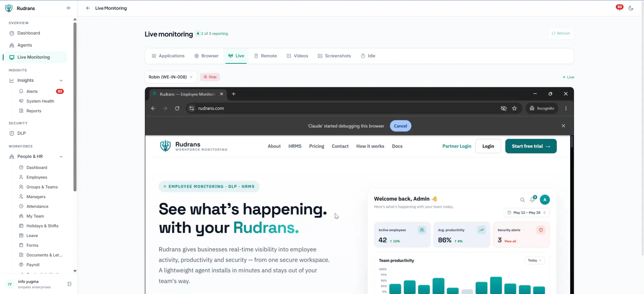
Task: Collapse the Insights section chevron
Action: (61, 80)
